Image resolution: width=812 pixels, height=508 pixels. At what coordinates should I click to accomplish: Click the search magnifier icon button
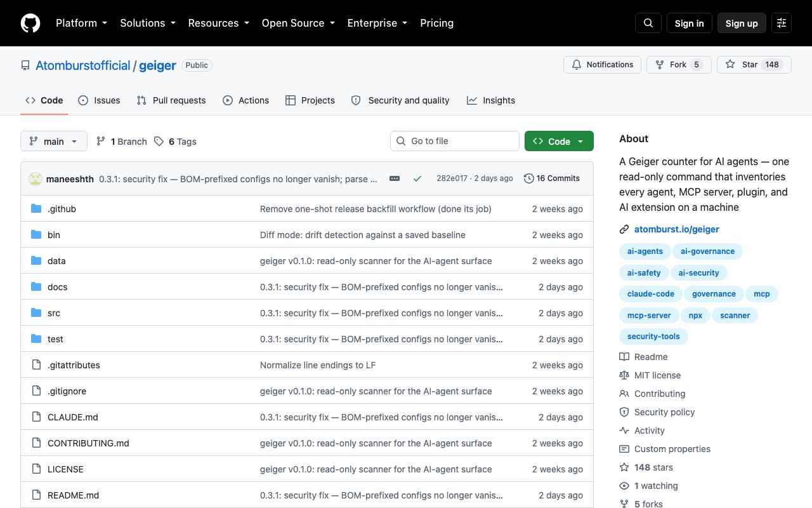(648, 23)
